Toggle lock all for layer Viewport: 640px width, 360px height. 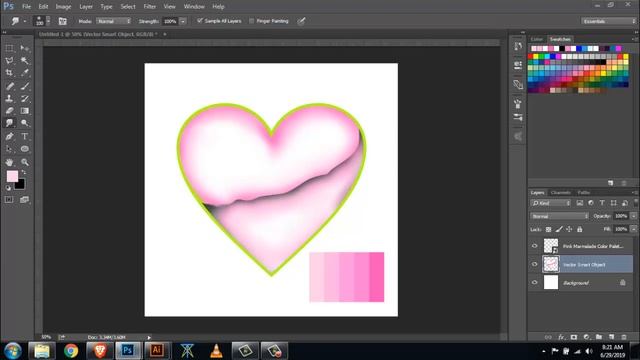click(580, 229)
